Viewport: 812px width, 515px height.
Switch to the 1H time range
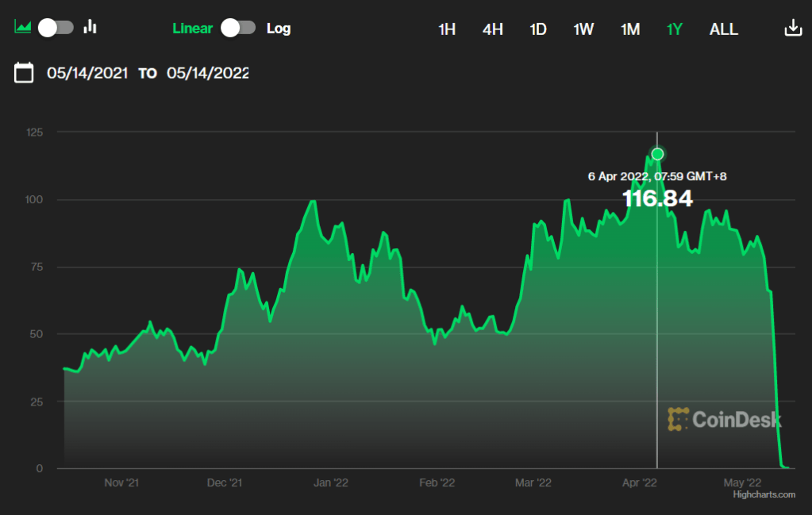pyautogui.click(x=447, y=29)
